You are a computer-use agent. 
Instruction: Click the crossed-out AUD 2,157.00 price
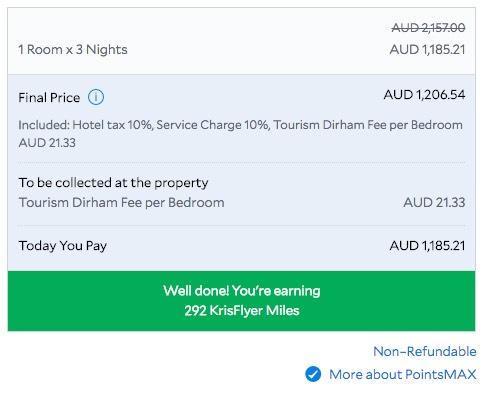point(428,28)
